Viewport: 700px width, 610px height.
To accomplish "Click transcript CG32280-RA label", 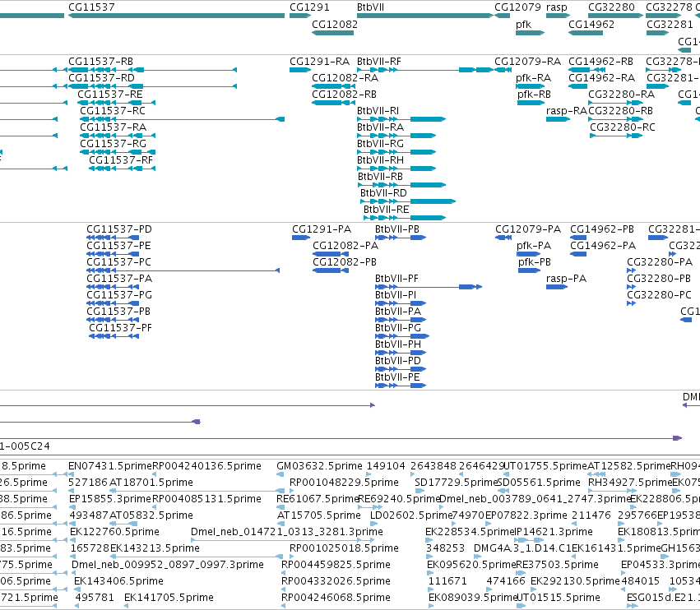I will 621,95.
